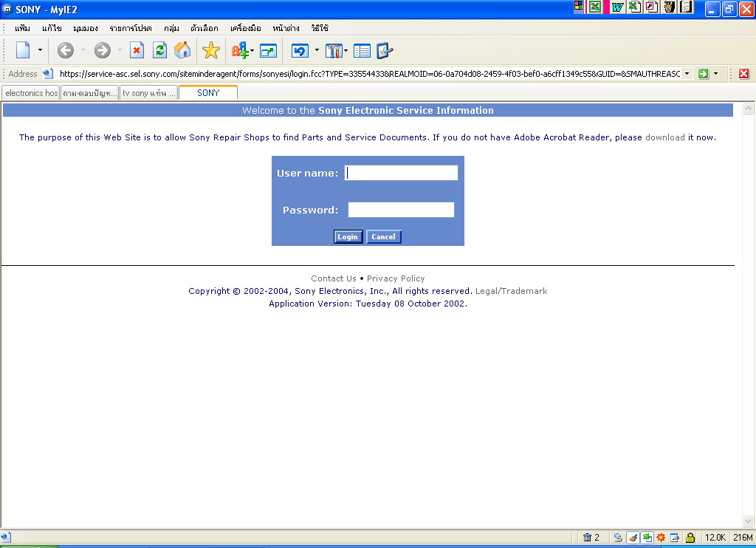This screenshot has width=756, height=548.
Task: Select the active SONY tab
Action: tap(207, 92)
